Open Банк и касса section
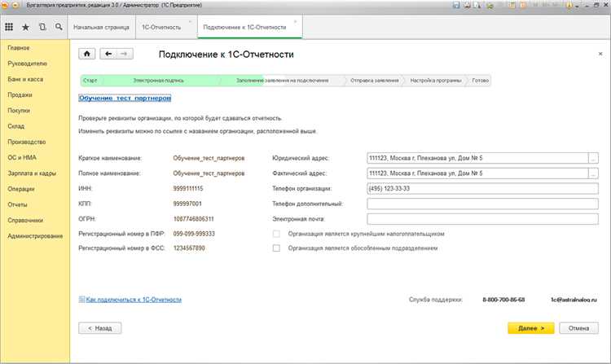This screenshot has width=611, height=364. point(25,79)
